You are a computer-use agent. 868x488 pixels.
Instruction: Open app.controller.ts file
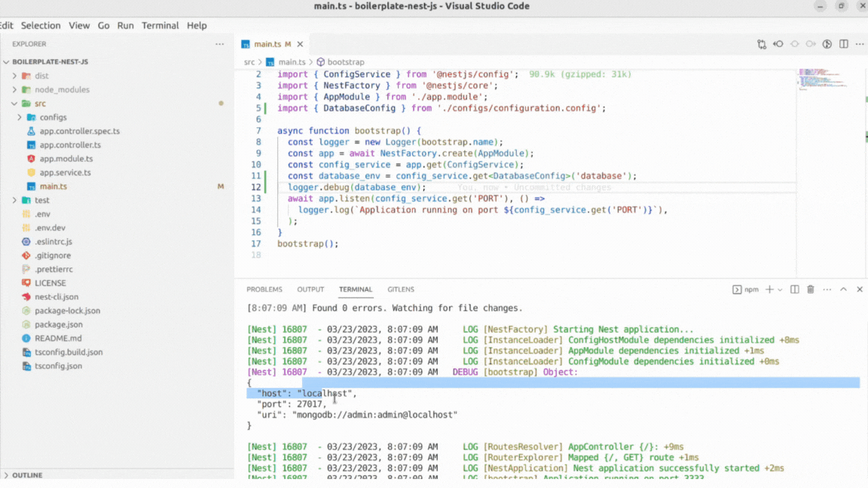pyautogui.click(x=70, y=145)
